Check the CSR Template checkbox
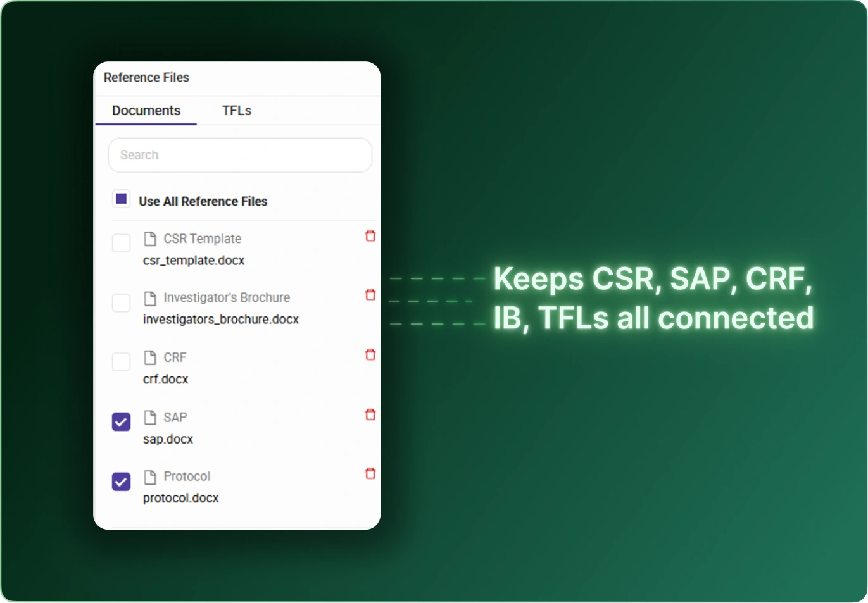This screenshot has height=603, width=868. click(122, 243)
